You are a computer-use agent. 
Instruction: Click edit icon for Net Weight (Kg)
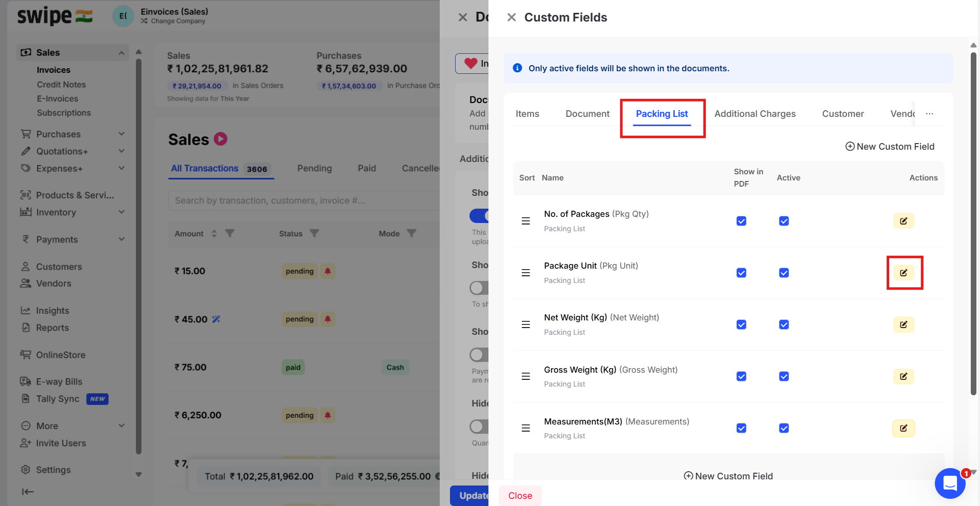coord(903,325)
